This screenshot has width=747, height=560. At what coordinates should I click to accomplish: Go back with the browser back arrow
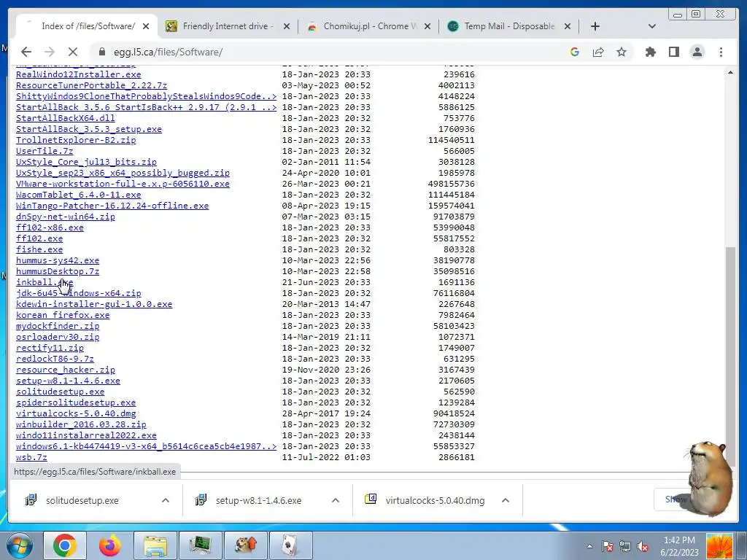tap(26, 52)
